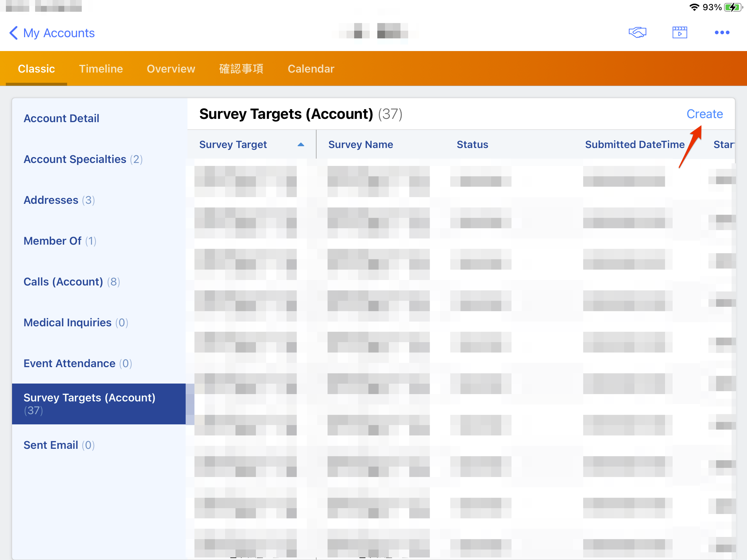Open the three-dot more options menu
747x560 pixels.
[722, 32]
